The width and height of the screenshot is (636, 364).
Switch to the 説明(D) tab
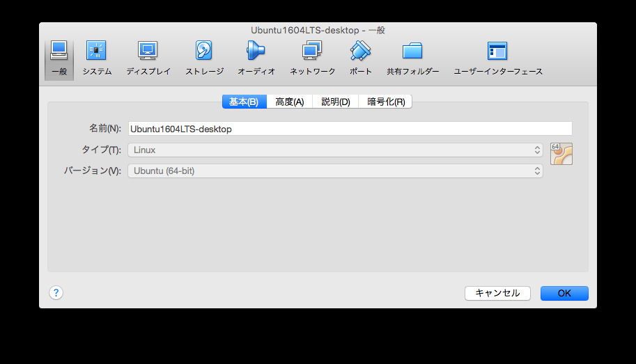(x=336, y=102)
